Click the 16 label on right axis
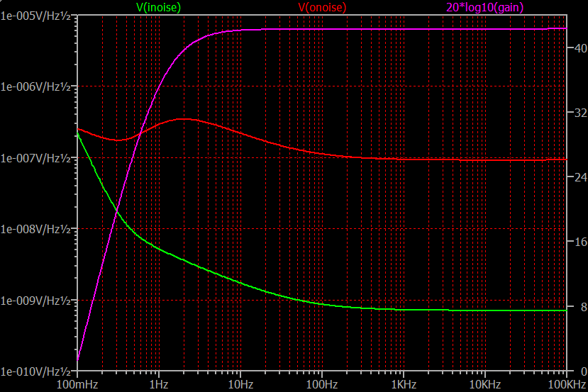This screenshot has width=588, height=392. click(581, 242)
